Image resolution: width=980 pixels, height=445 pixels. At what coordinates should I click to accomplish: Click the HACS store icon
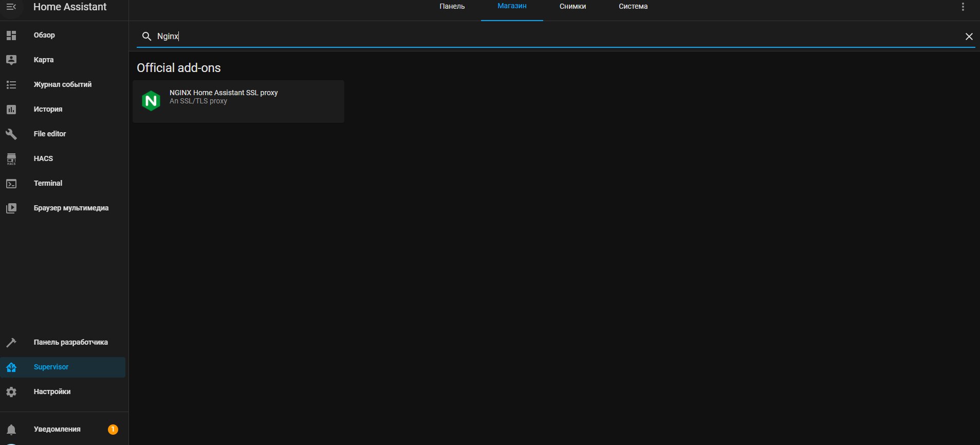tap(11, 158)
